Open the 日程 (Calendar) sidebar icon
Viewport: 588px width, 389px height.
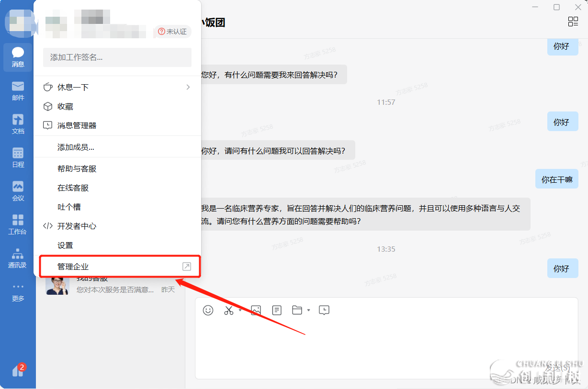coord(18,158)
